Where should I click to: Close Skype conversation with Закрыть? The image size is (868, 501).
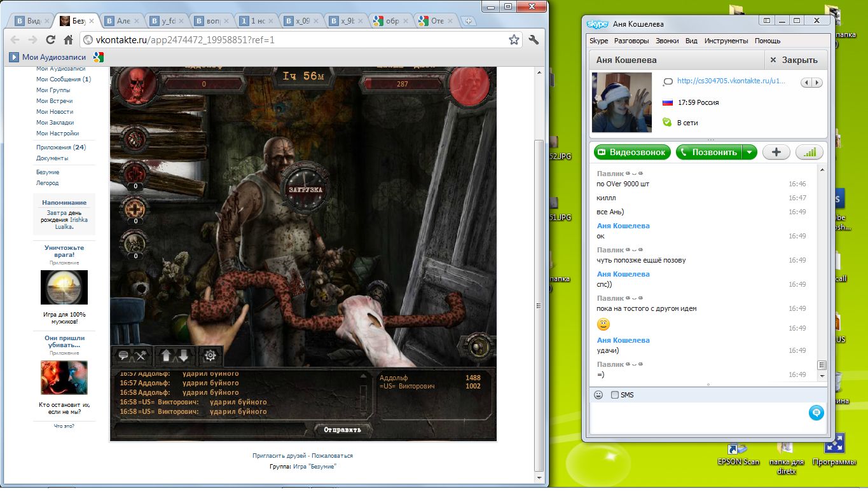[x=794, y=60]
